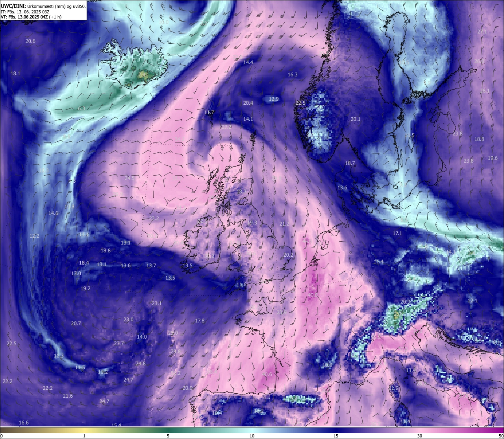
Task: Click the map value '18.7' near Denmark
Action: click(x=350, y=163)
